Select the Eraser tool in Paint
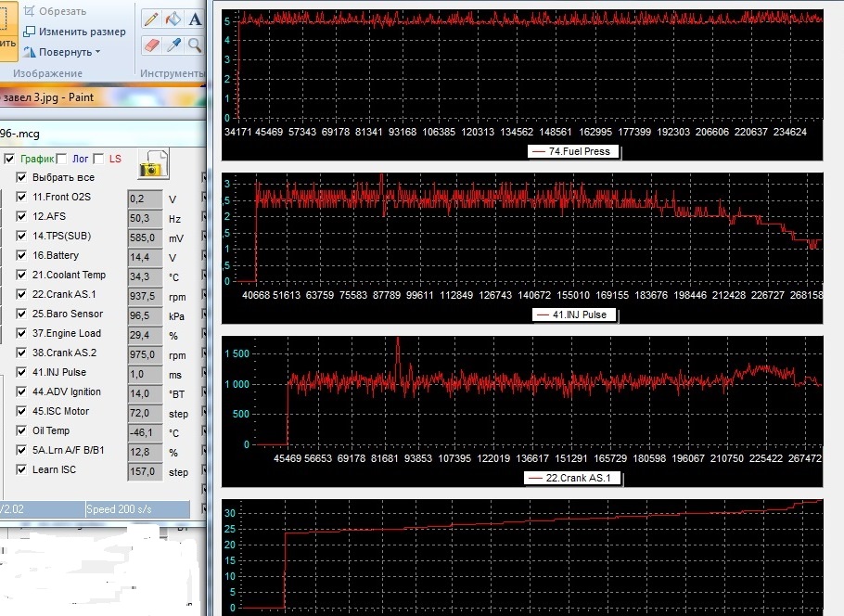 coord(151,45)
